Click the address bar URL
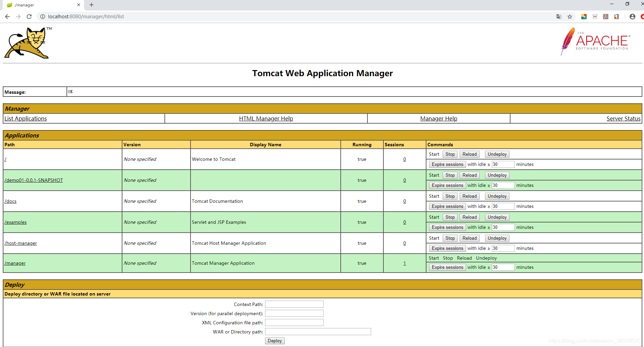644x347 pixels. pos(86,17)
